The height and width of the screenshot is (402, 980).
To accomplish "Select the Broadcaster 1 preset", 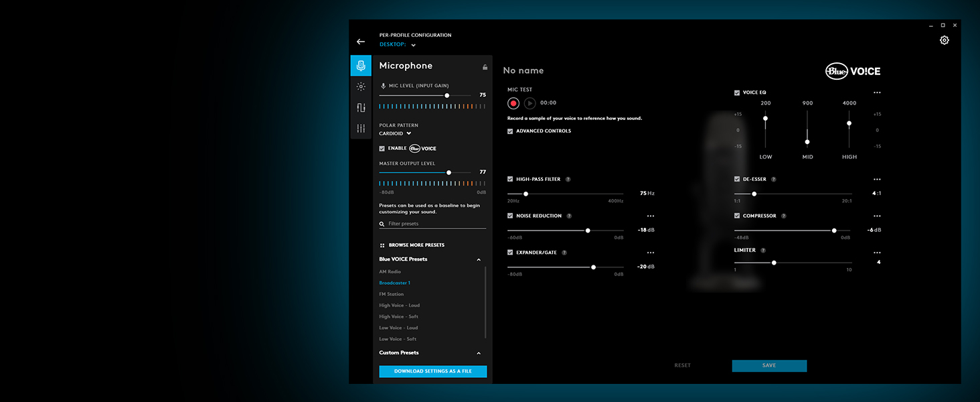I will pyautogui.click(x=394, y=283).
